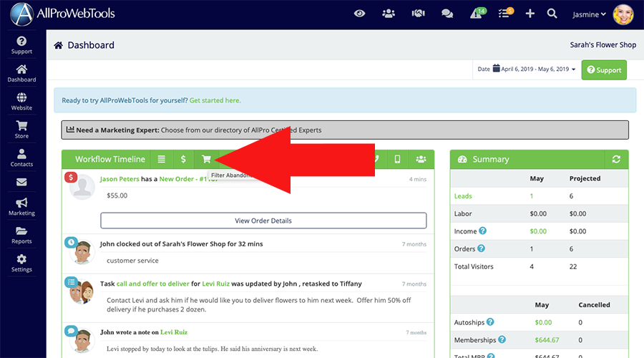Click the Memberships $644.67 value
Viewport: 644px width, 358px height.
tap(547, 340)
